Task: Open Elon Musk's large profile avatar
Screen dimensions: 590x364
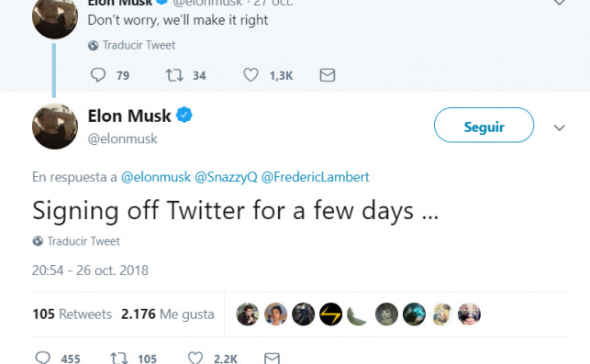Action: [x=55, y=127]
